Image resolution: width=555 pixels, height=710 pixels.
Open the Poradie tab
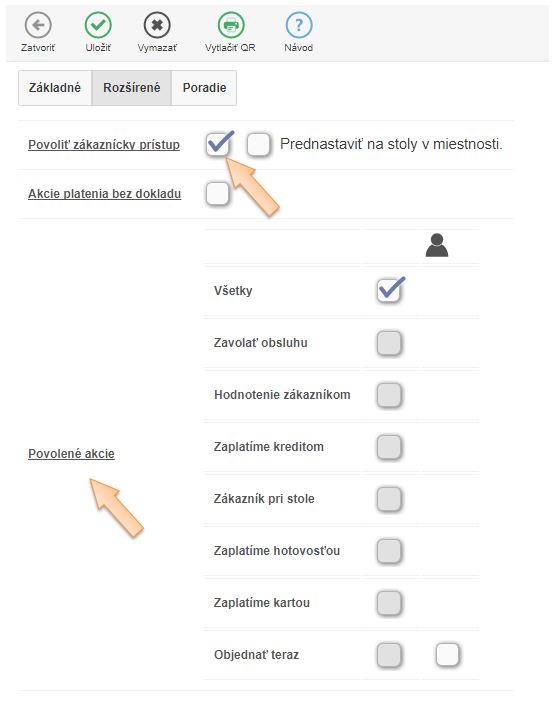coord(204,88)
